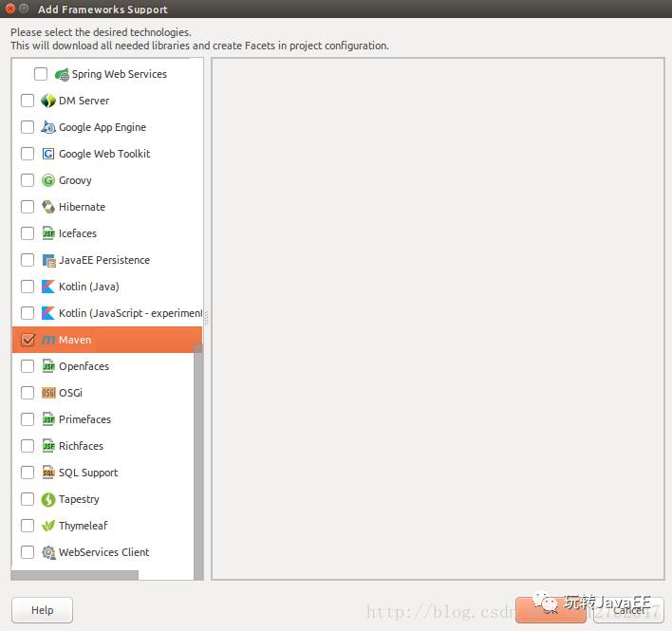Select the Primefaces list item
The image size is (672, 631).
pos(84,419)
